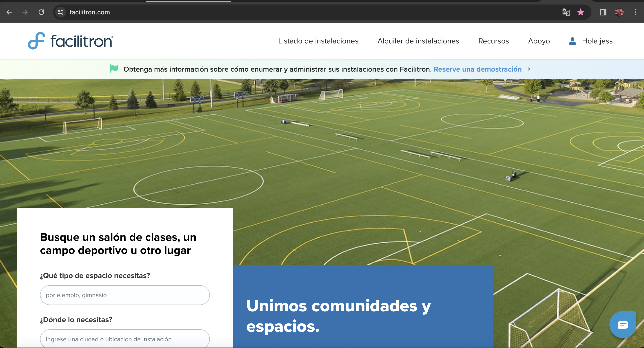Toggle the browser side panel icon
The height and width of the screenshot is (348, 644).
(603, 12)
